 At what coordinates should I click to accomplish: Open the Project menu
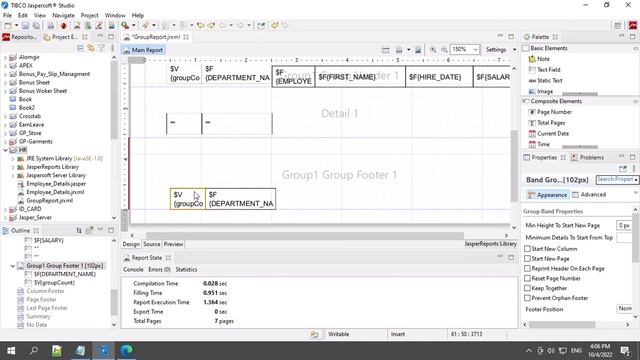[89, 15]
